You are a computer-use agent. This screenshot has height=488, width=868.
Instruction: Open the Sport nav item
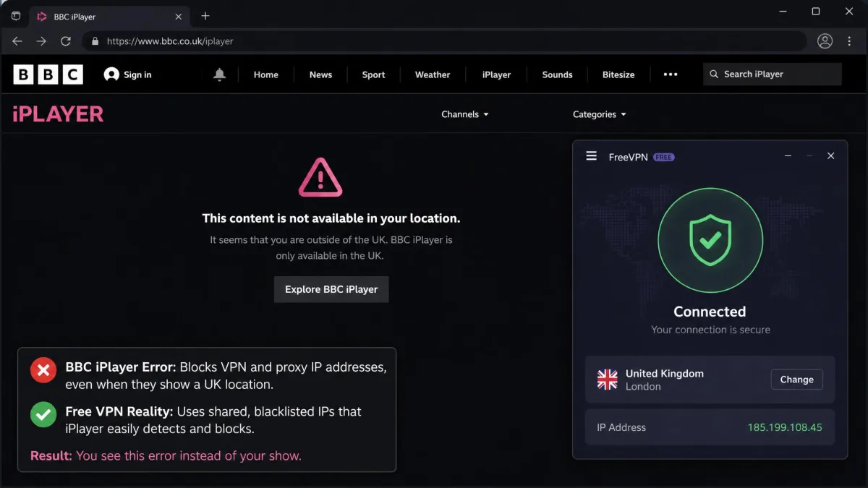(373, 74)
